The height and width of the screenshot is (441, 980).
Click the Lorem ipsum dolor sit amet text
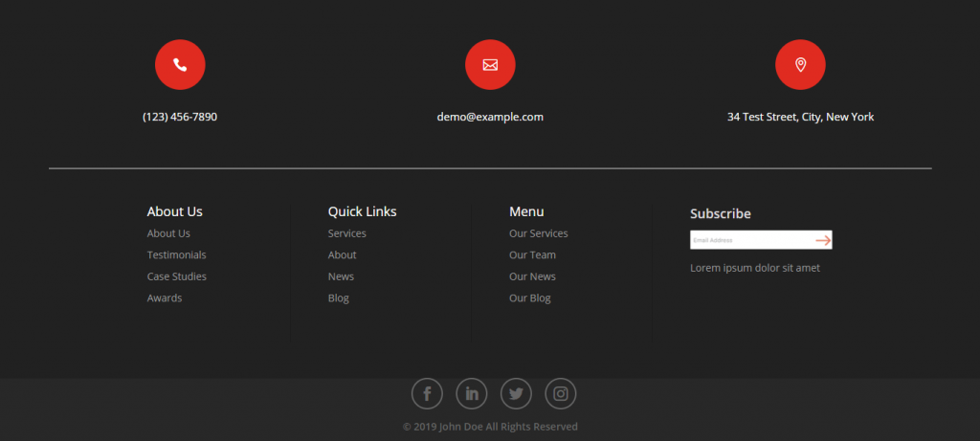[x=755, y=268]
